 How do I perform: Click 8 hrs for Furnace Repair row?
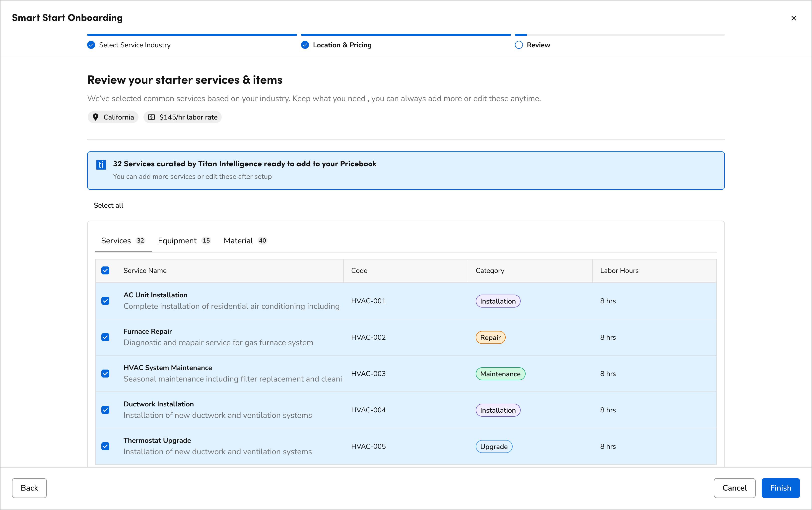click(608, 337)
